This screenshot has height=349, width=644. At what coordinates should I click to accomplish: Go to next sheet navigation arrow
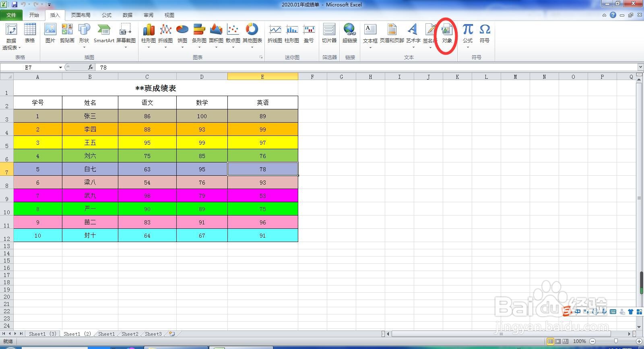click(x=16, y=334)
